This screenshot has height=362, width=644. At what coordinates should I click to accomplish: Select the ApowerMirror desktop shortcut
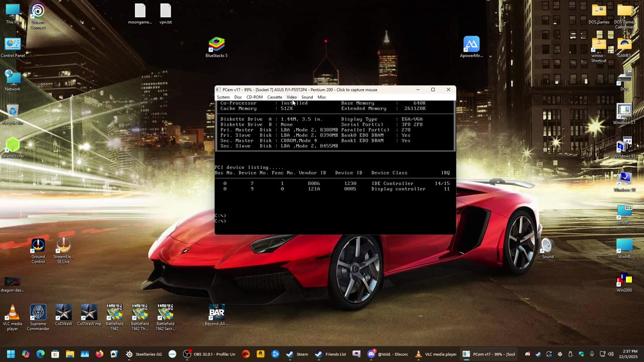(x=471, y=45)
